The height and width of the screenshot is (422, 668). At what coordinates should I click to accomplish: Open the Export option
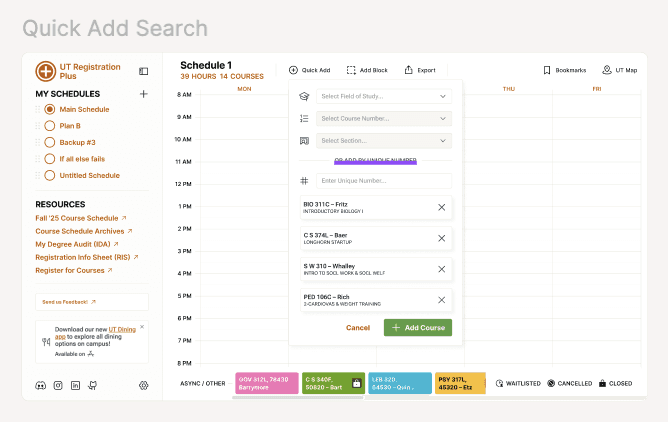pos(420,70)
